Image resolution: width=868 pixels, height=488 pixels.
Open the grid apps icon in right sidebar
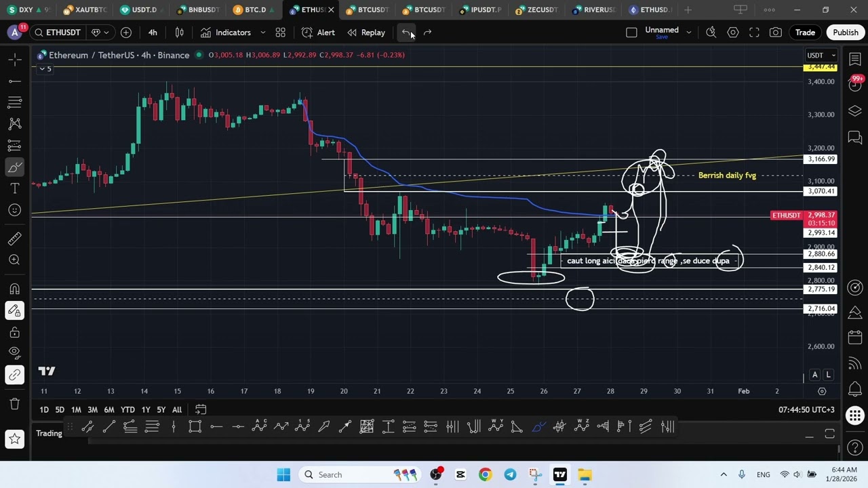855,415
